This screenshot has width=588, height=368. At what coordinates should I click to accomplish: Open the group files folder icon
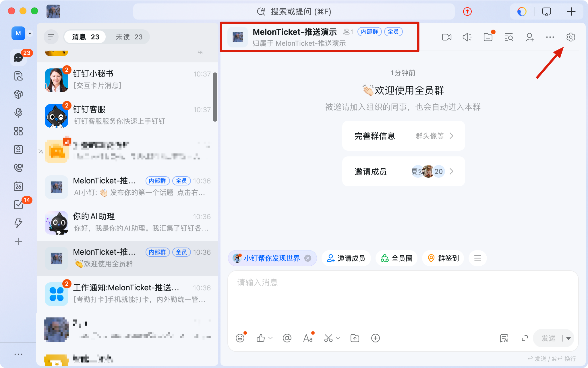coord(488,37)
